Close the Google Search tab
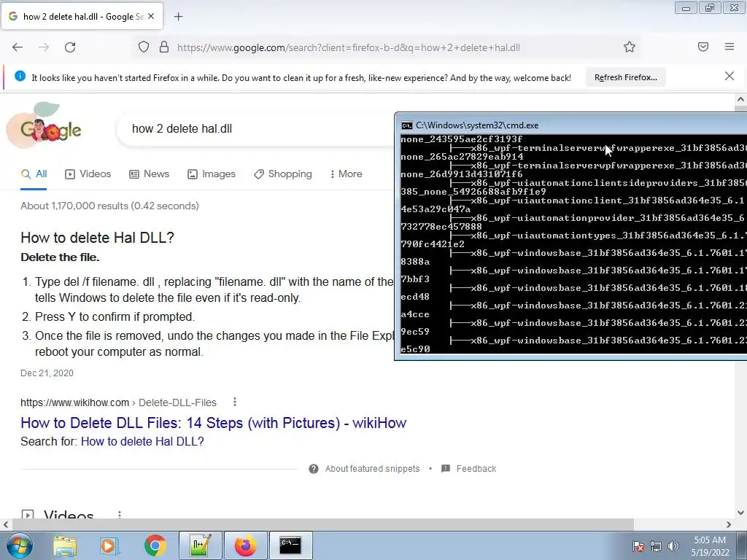This screenshot has height=560, width=747. pos(151,16)
